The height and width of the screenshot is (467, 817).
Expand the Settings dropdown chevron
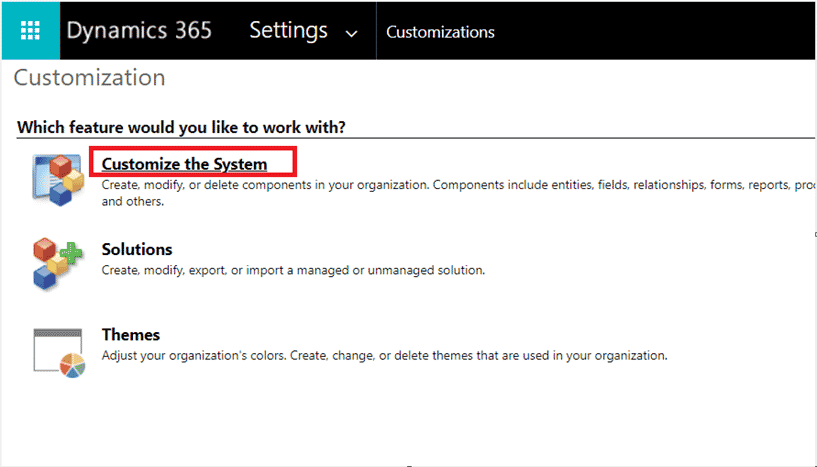[x=352, y=34]
